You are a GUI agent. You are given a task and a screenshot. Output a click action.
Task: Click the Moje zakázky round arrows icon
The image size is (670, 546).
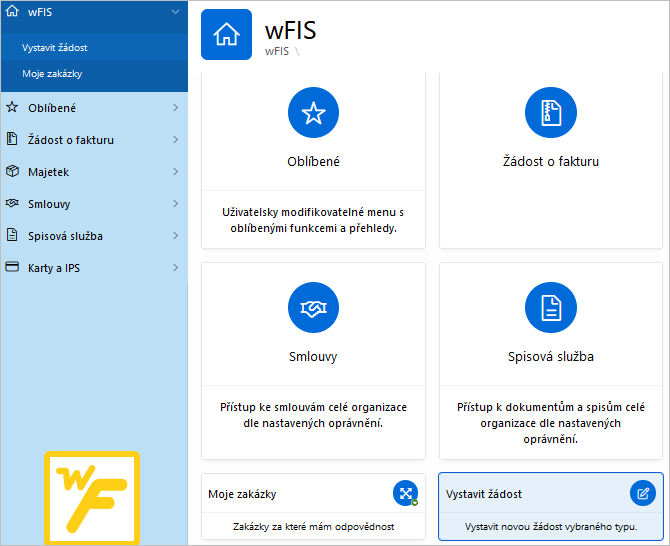[x=406, y=493]
